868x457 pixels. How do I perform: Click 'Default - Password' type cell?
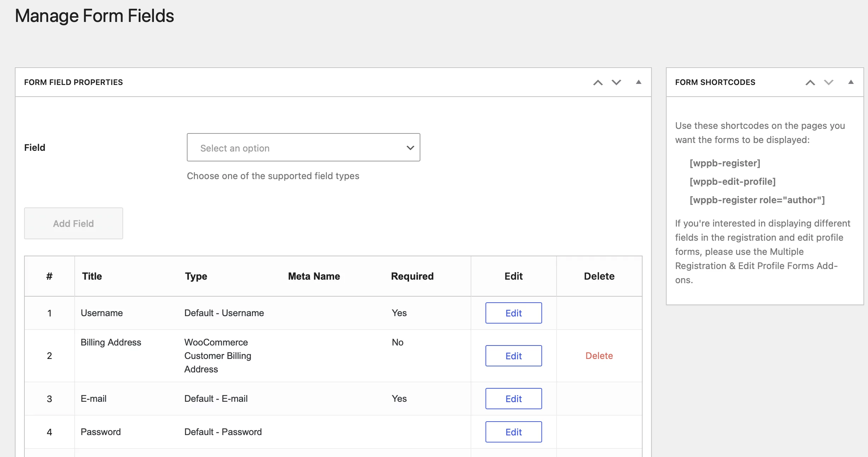click(x=223, y=432)
